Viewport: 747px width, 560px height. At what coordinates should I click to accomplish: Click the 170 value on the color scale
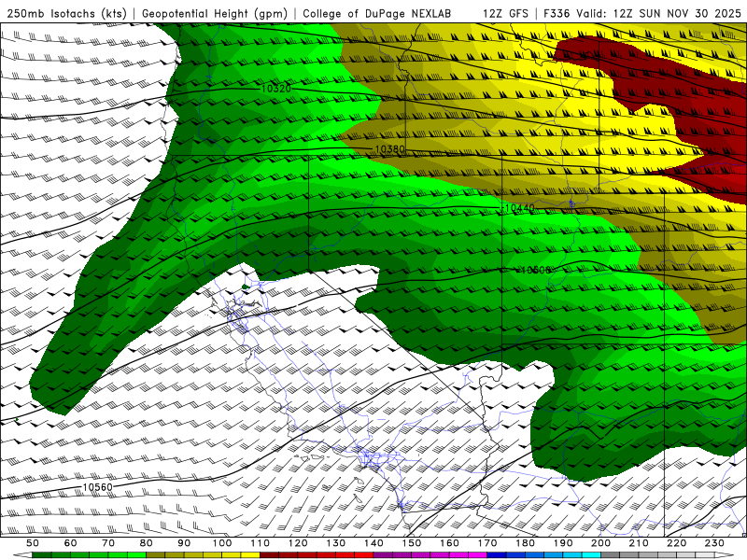[x=487, y=543]
